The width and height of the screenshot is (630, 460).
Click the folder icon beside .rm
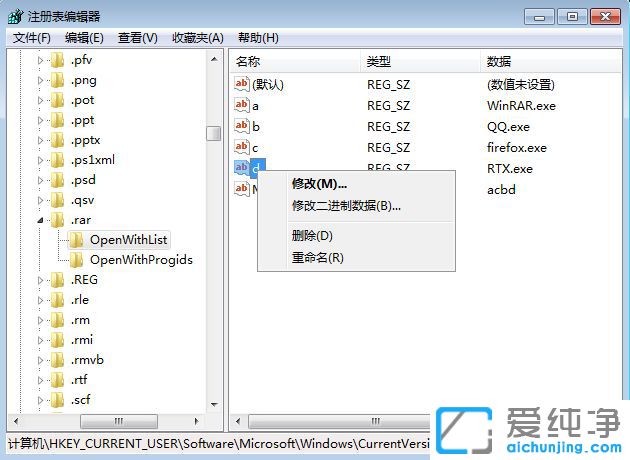(57, 320)
